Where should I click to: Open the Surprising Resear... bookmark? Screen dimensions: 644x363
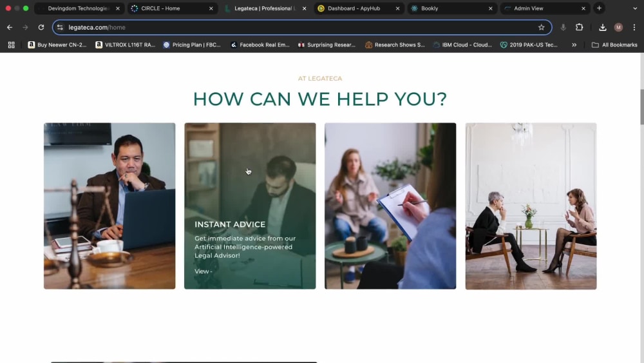click(x=327, y=44)
